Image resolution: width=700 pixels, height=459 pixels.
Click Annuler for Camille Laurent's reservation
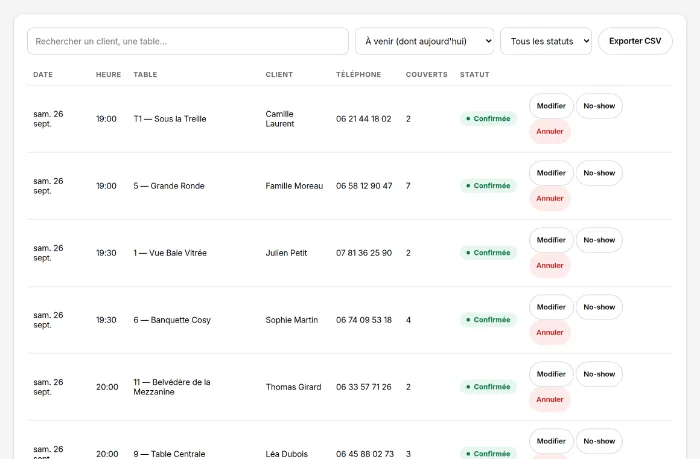[550, 131]
